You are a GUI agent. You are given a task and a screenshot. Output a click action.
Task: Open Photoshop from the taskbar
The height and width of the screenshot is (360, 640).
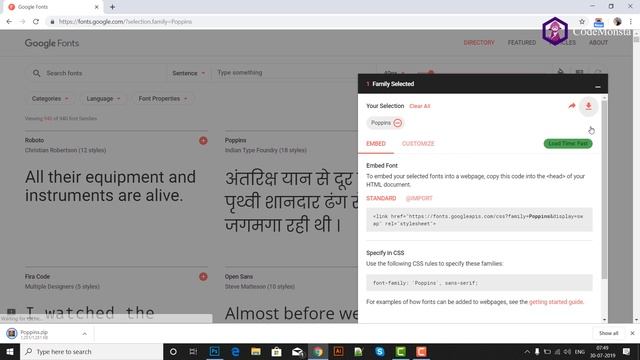(214, 351)
